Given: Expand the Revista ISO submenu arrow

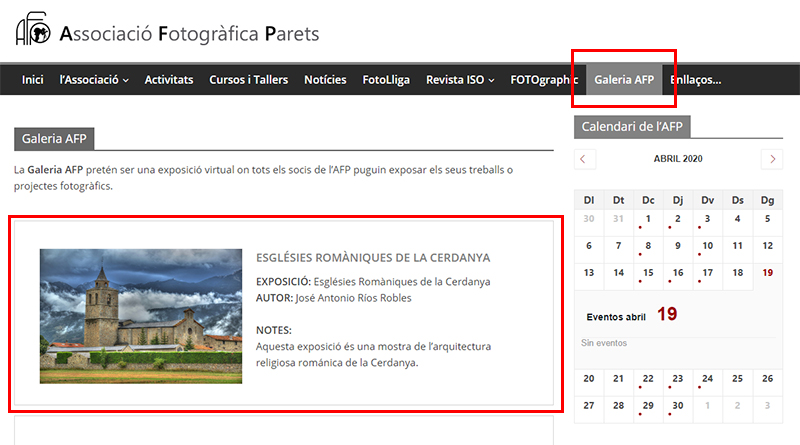Looking at the screenshot, I should (491, 81).
